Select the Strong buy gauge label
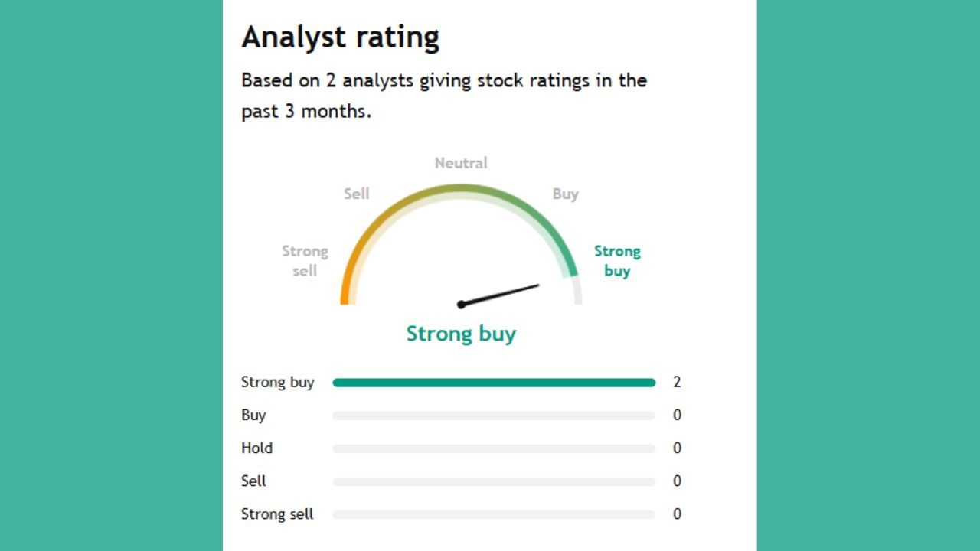Image resolution: width=980 pixels, height=551 pixels. 617,260
